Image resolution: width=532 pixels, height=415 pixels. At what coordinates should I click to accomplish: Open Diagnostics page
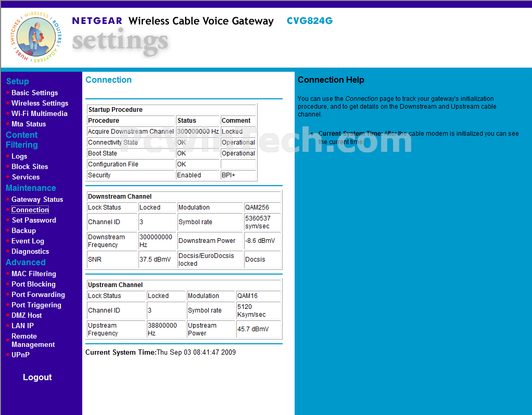pyautogui.click(x=30, y=252)
